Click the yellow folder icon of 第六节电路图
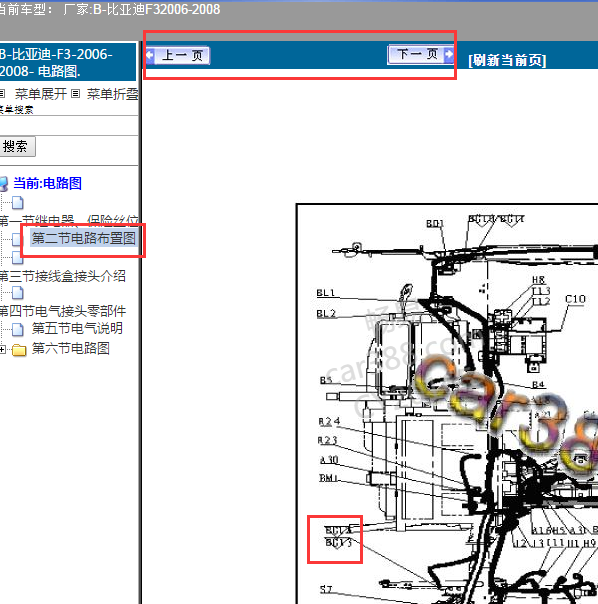 point(19,350)
